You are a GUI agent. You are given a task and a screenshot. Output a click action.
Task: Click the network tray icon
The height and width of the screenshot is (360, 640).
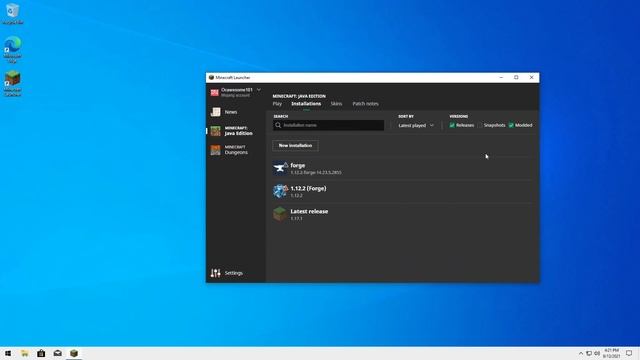pos(589,353)
